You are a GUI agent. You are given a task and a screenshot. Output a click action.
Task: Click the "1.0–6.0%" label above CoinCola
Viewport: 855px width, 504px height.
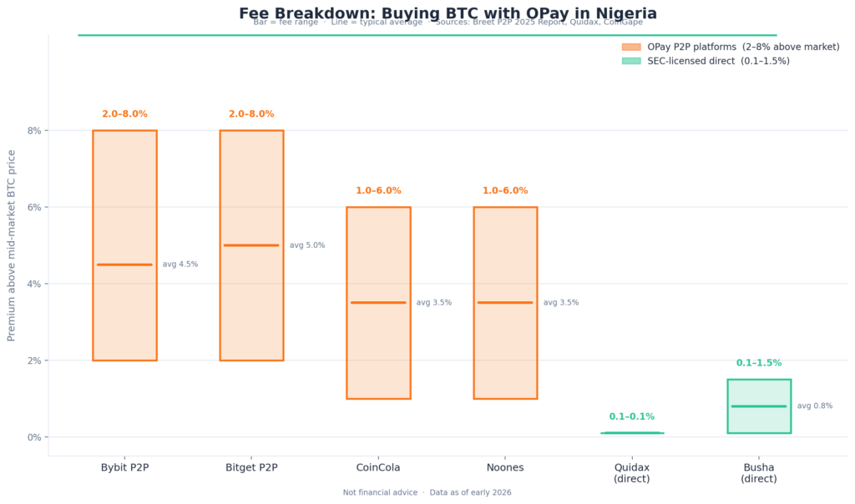pos(378,191)
